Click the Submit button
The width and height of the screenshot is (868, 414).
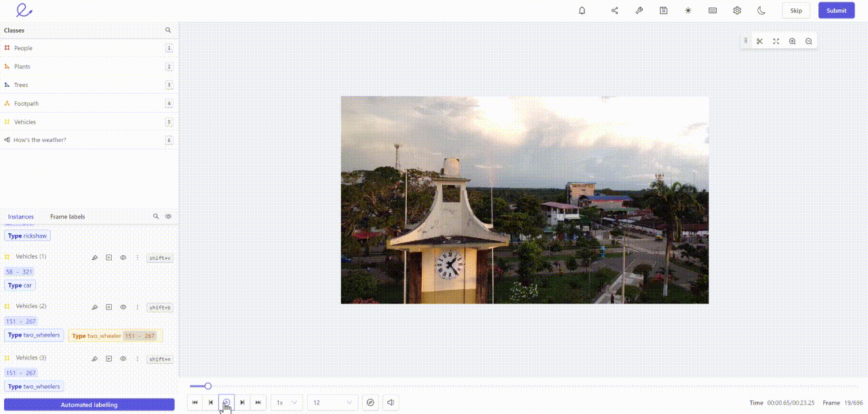coord(836,10)
